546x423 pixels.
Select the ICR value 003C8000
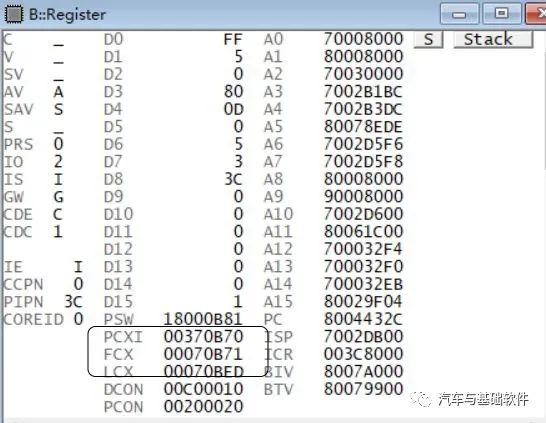pos(363,354)
